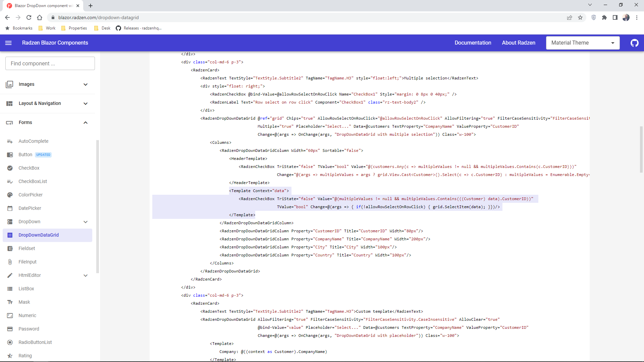Click the Rating star icon
The image size is (644, 362).
pyautogui.click(x=10, y=356)
